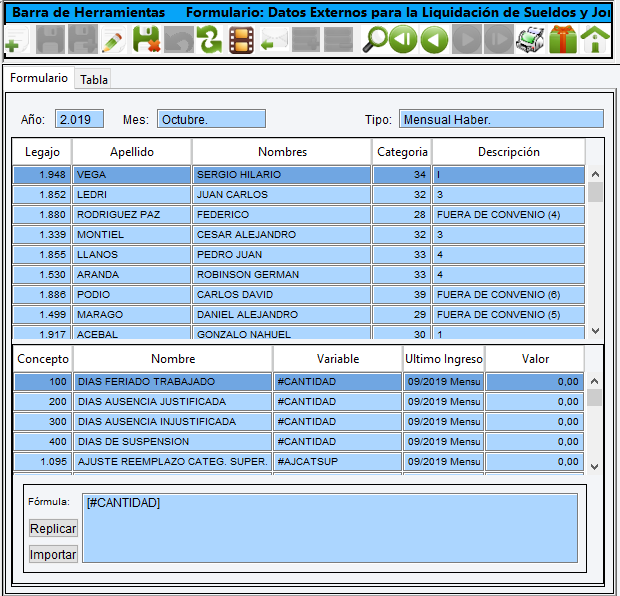Click the green plus add-record icon
The width and height of the screenshot is (620, 596).
pyautogui.click(x=16, y=41)
